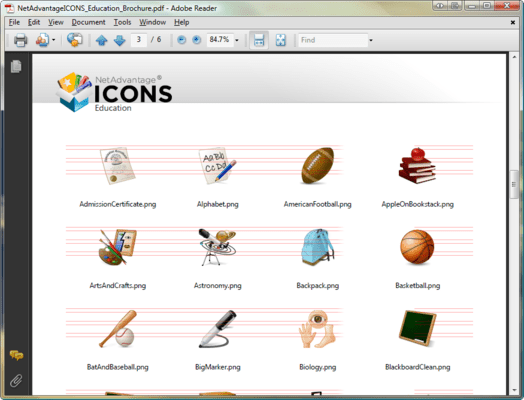Click the blue backpack image
This screenshot has height=400, width=524.
pyautogui.click(x=317, y=247)
